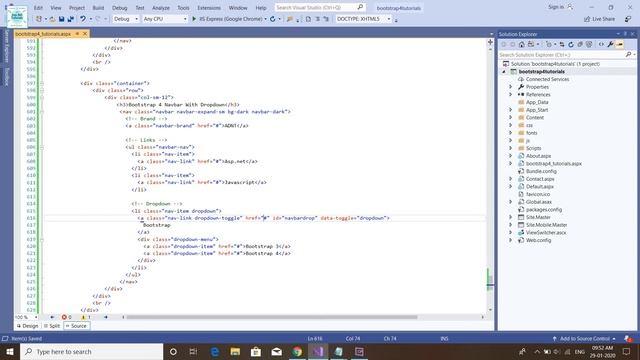Open Microsoft Edge from taskbar

point(215,351)
